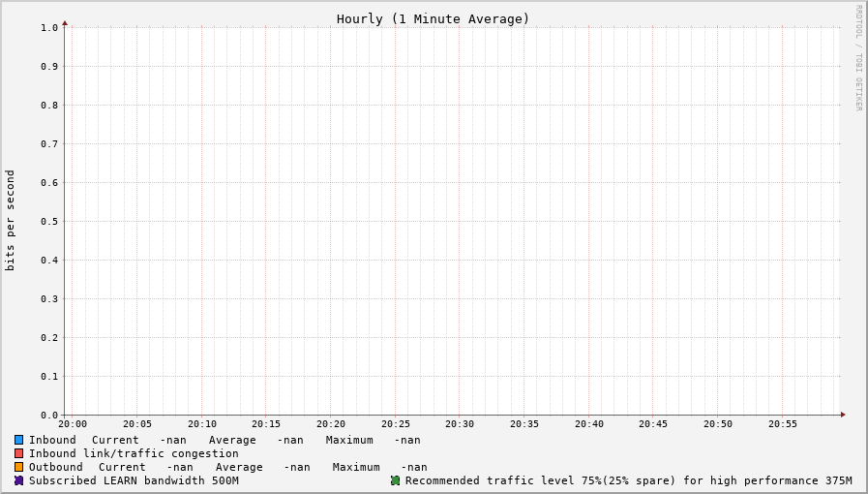Click the red Inbound congestion legend swatch
Viewport: 868px width, 494px height.
coord(18,453)
